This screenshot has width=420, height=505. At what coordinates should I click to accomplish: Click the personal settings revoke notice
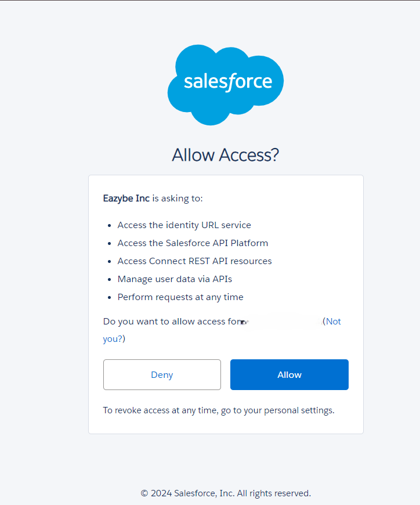(x=219, y=410)
